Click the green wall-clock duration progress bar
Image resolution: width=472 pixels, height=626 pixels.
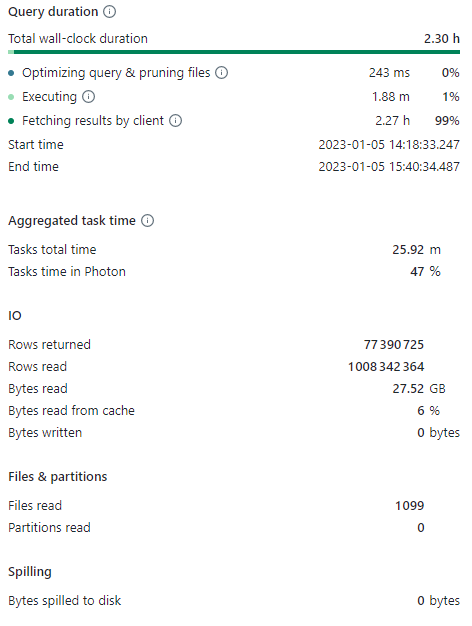234,52
